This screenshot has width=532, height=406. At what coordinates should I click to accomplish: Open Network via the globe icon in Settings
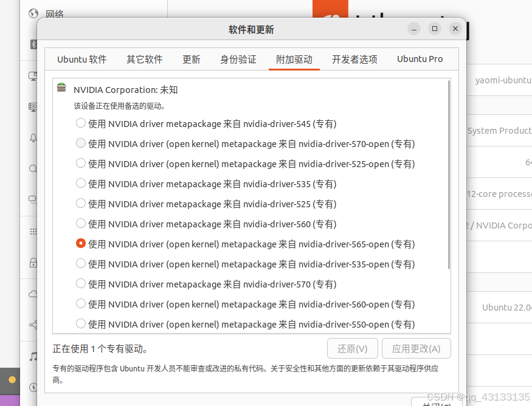33,13
